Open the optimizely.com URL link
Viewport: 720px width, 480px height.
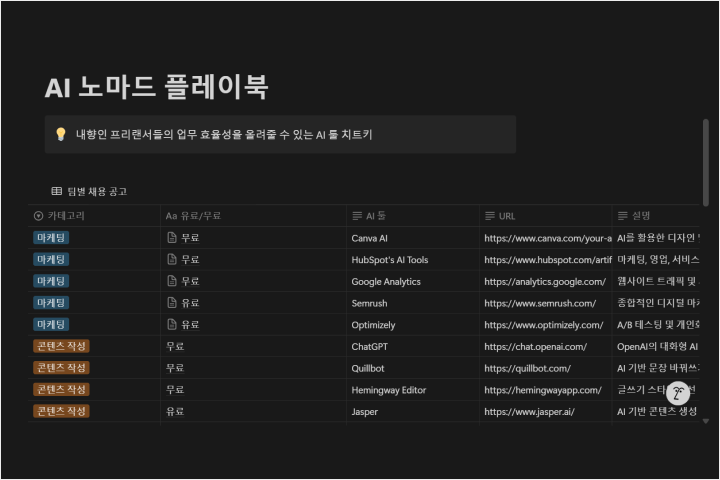click(x=544, y=325)
